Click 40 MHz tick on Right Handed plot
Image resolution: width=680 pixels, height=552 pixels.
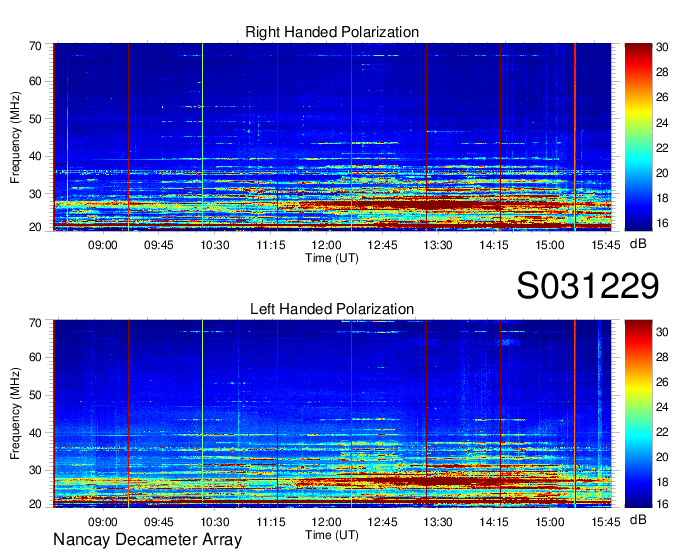[35, 156]
